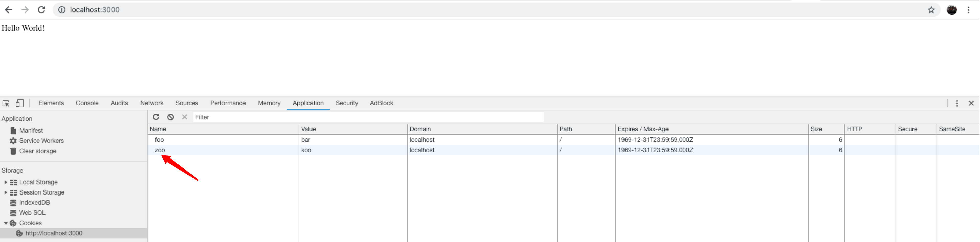The width and height of the screenshot is (980, 242).
Task: Select Web SQL in Storage
Action: tap(32, 213)
